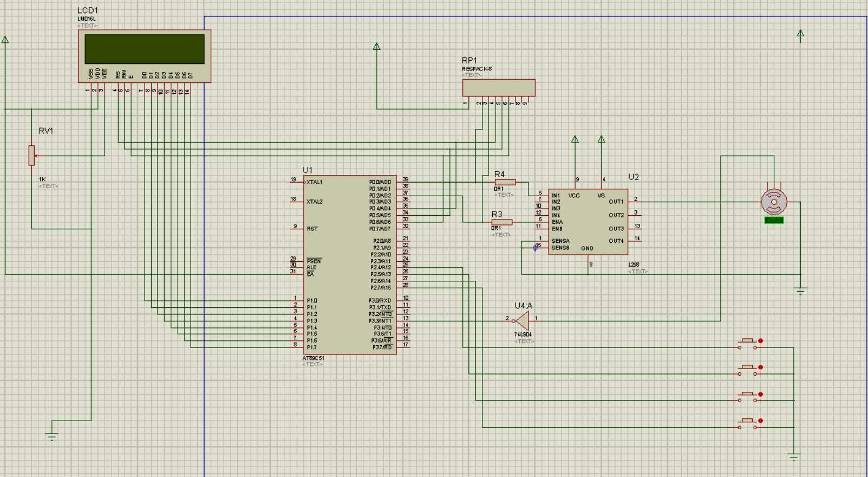Select the RV1 potentiometer symbol
Screen dimensions: 868x477
[31, 156]
